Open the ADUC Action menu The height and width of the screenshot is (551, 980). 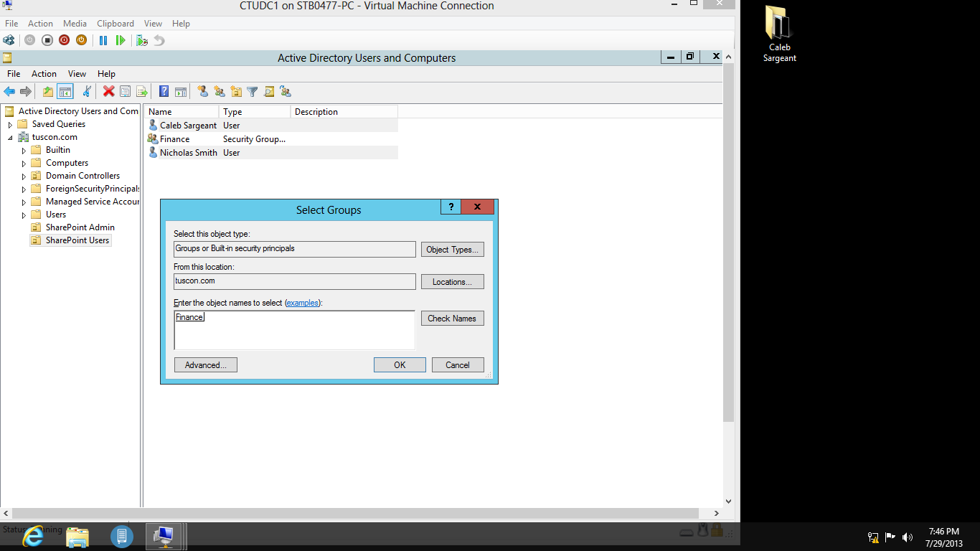pyautogui.click(x=44, y=74)
